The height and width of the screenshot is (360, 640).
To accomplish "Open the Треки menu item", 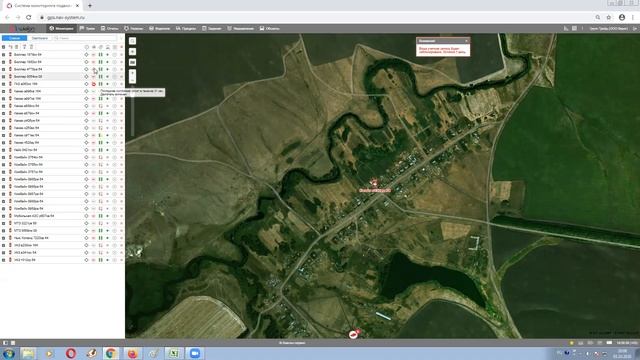I will pos(87,29).
